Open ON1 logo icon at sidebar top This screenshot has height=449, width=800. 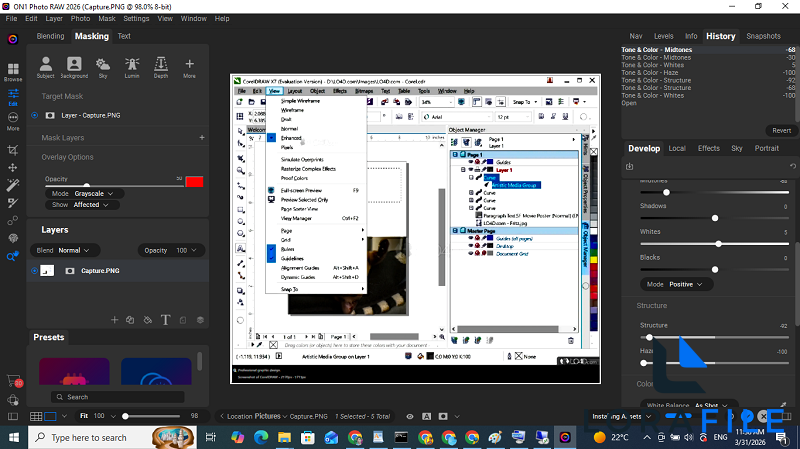[x=13, y=39]
